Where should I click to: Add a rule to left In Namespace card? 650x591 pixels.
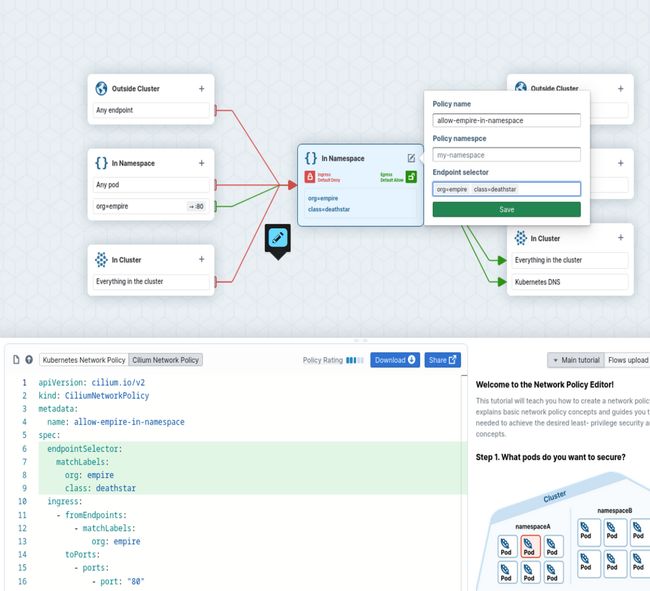pos(201,163)
